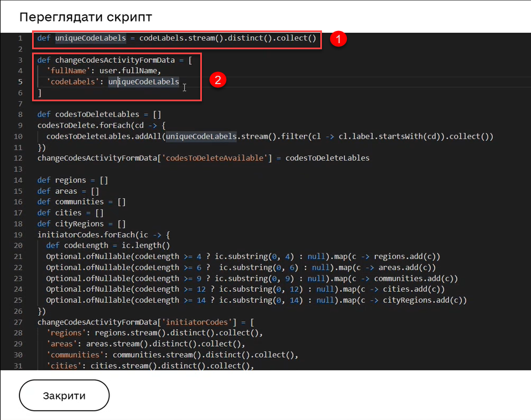Click 'regions' key on line 28
Image resolution: width=531 pixels, height=420 pixels.
click(66, 333)
